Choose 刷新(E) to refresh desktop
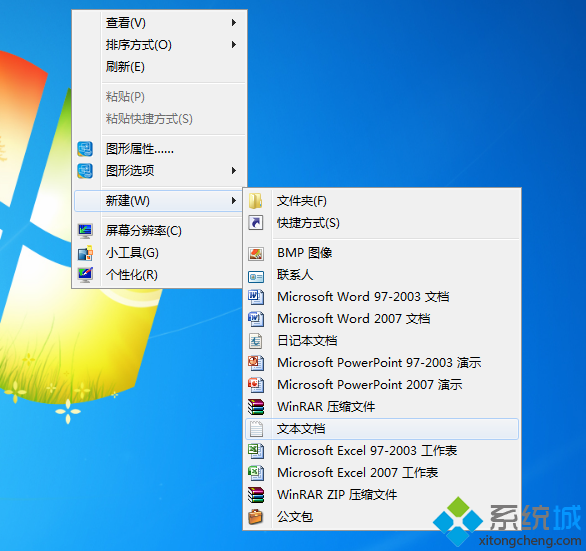 point(160,67)
